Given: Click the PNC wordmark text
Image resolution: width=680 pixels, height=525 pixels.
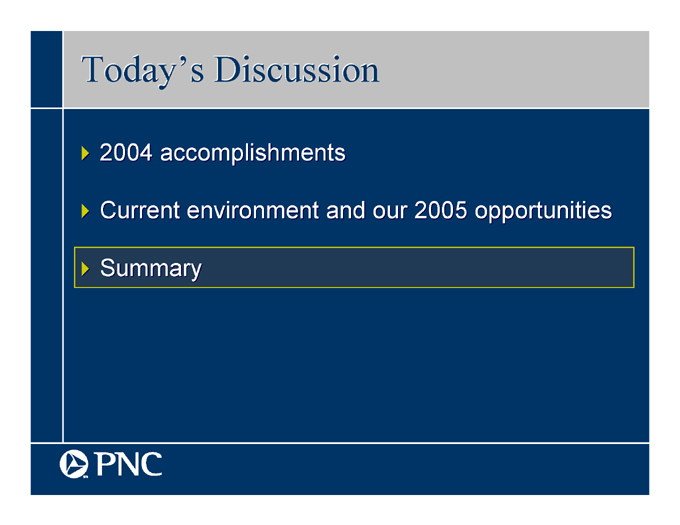Looking at the screenshot, I should (129, 464).
